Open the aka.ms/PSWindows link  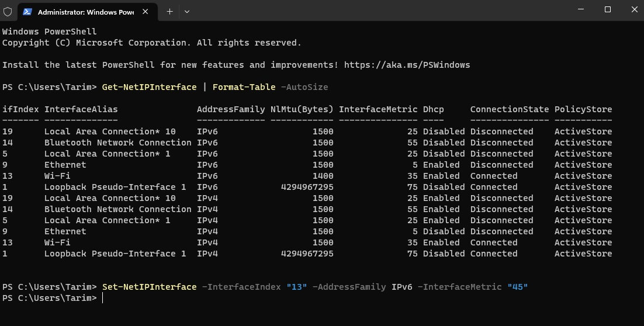tap(407, 65)
